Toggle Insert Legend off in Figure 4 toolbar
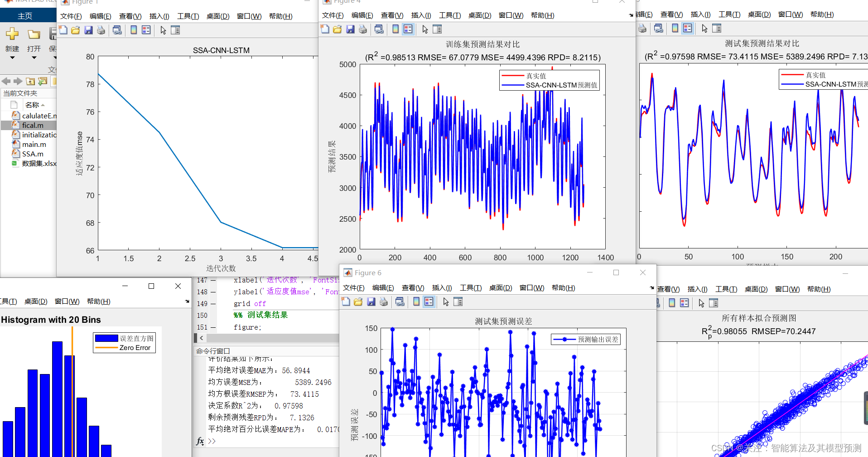This screenshot has height=457, width=868. 408,29
